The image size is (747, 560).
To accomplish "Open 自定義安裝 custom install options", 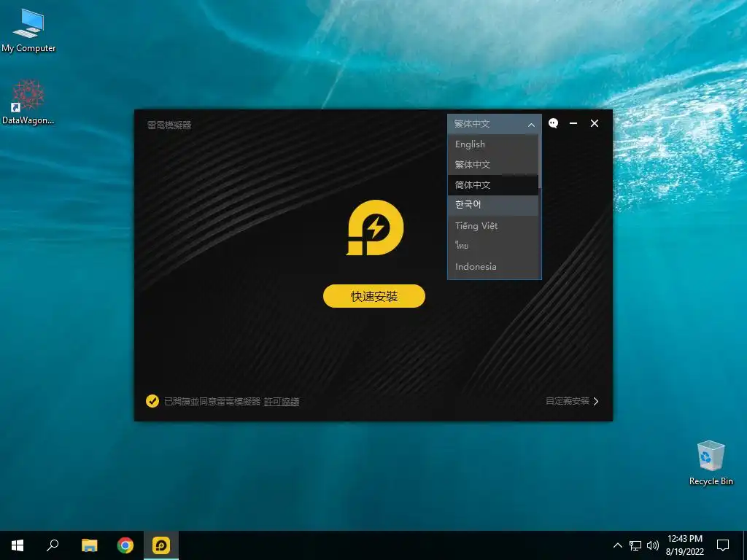I will click(572, 401).
